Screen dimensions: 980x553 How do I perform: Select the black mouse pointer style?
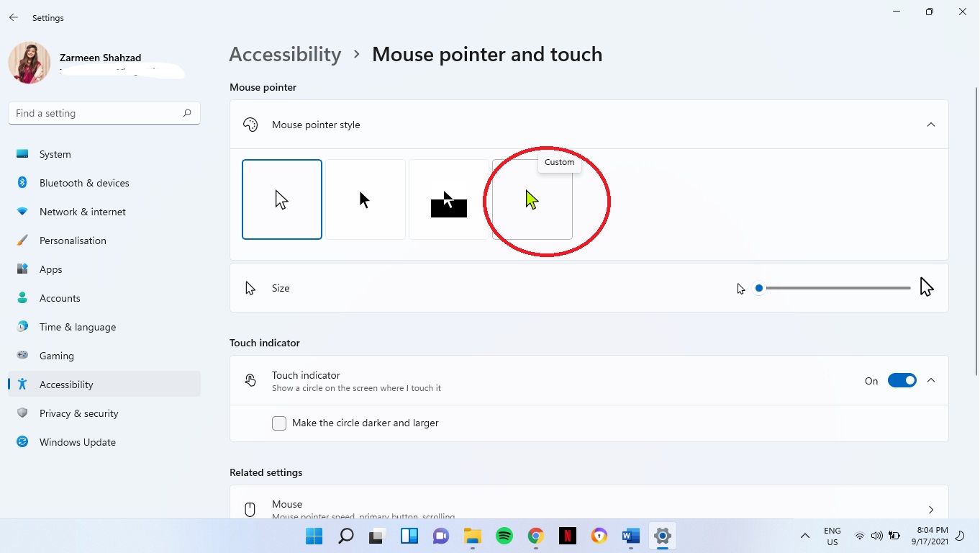pyautogui.click(x=366, y=199)
